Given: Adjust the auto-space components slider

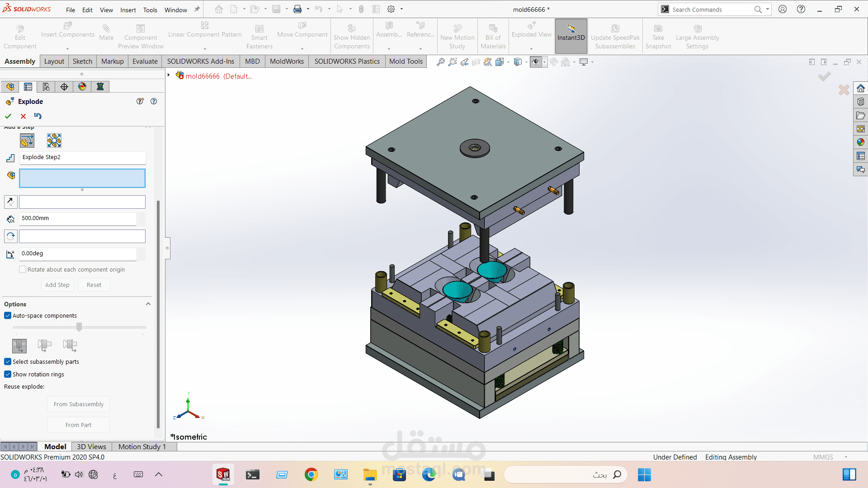Looking at the screenshot, I should tap(79, 327).
